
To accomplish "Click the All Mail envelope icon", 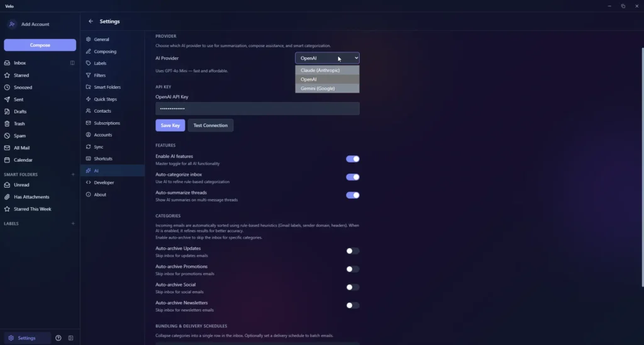I will point(7,147).
